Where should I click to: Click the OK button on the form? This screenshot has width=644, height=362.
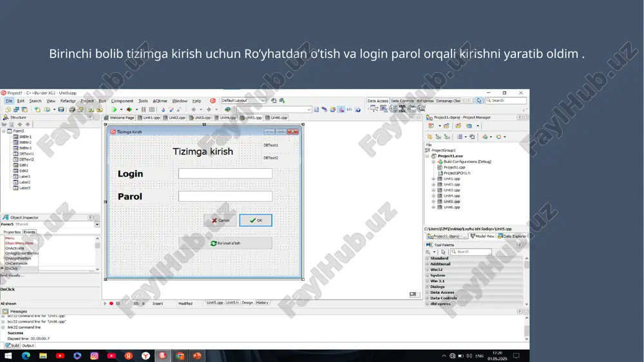(x=256, y=221)
